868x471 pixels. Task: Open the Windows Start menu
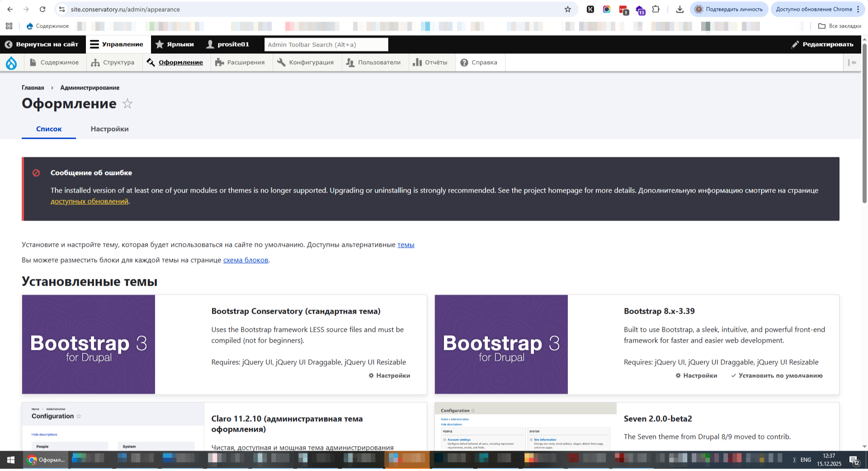click(x=11, y=460)
